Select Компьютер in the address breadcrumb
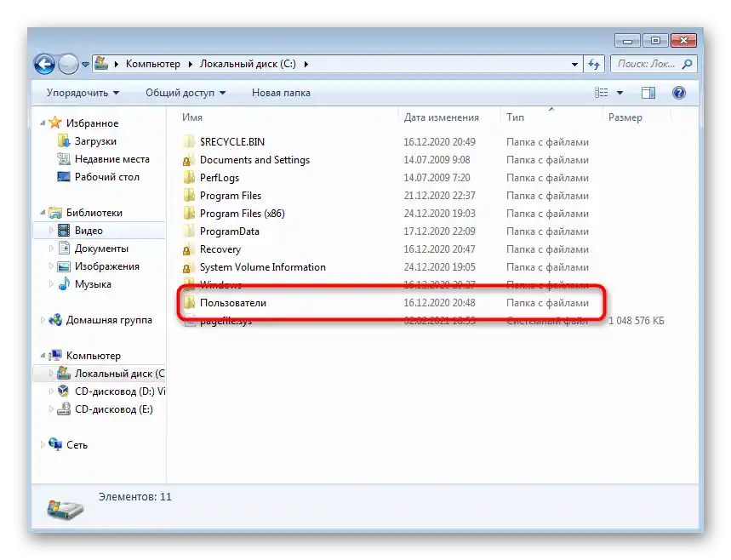 tap(153, 64)
